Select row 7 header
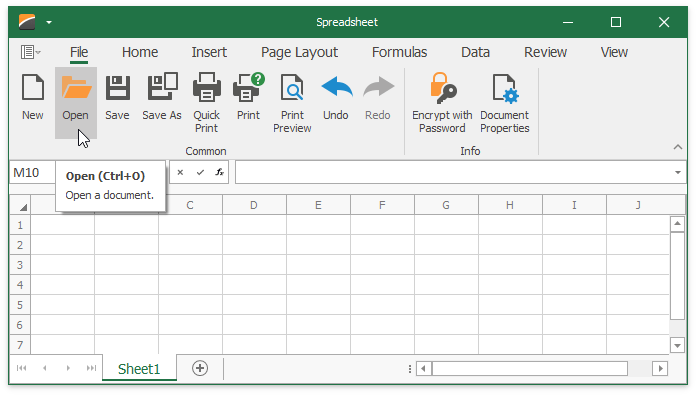This screenshot has width=696, height=395. click(20, 344)
